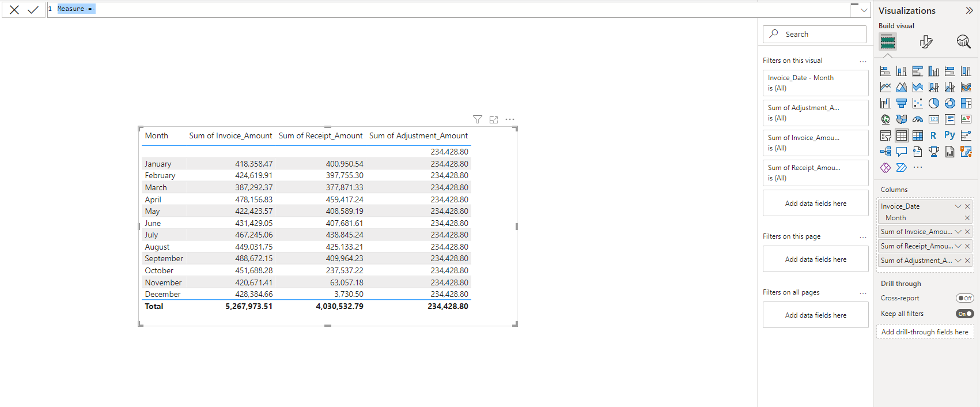The width and height of the screenshot is (980, 407).
Task: Insert a smart narrative visual
Action: pyautogui.click(x=918, y=152)
